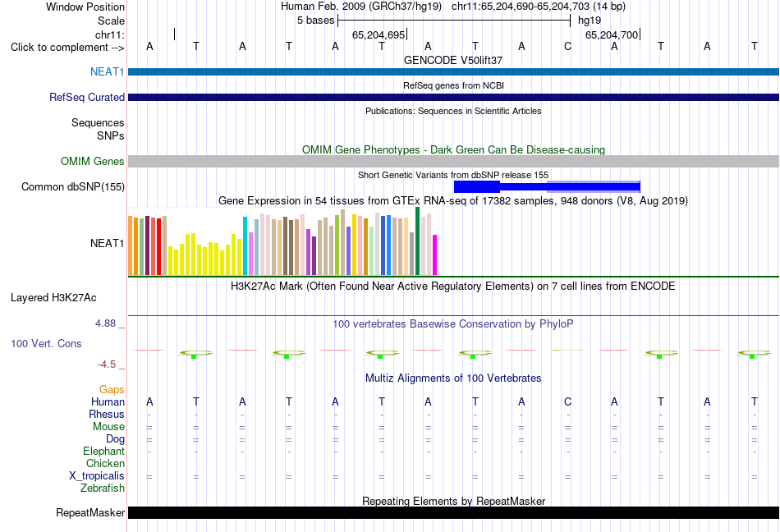This screenshot has width=780, height=532.
Task: Open the OMIM Genes track label
Action: [92, 161]
